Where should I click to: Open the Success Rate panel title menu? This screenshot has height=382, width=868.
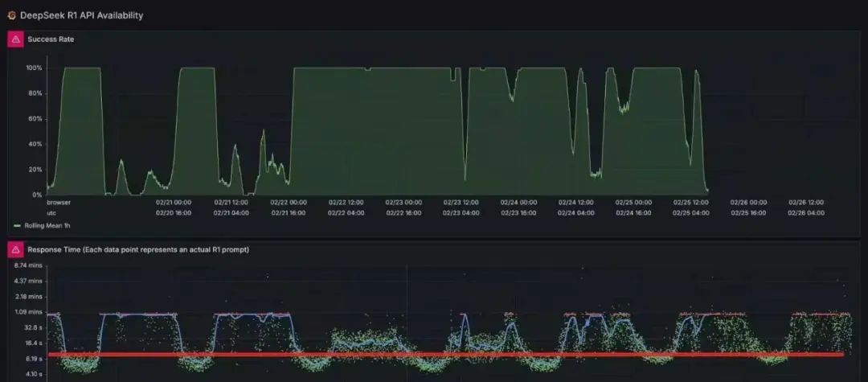pyautogui.click(x=51, y=39)
